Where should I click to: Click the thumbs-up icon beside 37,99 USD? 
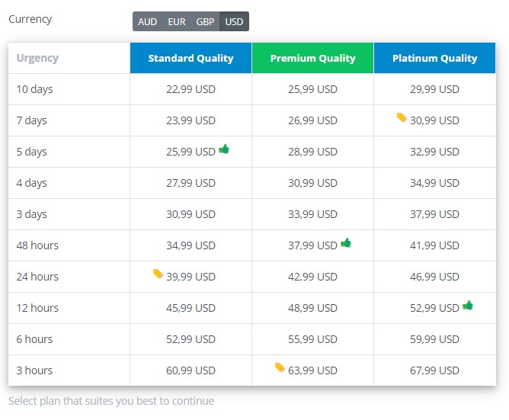pyautogui.click(x=346, y=242)
